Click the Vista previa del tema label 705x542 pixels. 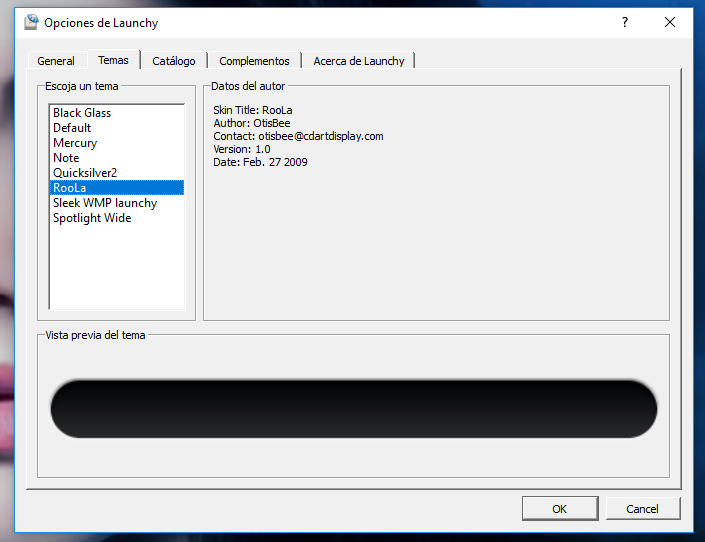[x=95, y=335]
